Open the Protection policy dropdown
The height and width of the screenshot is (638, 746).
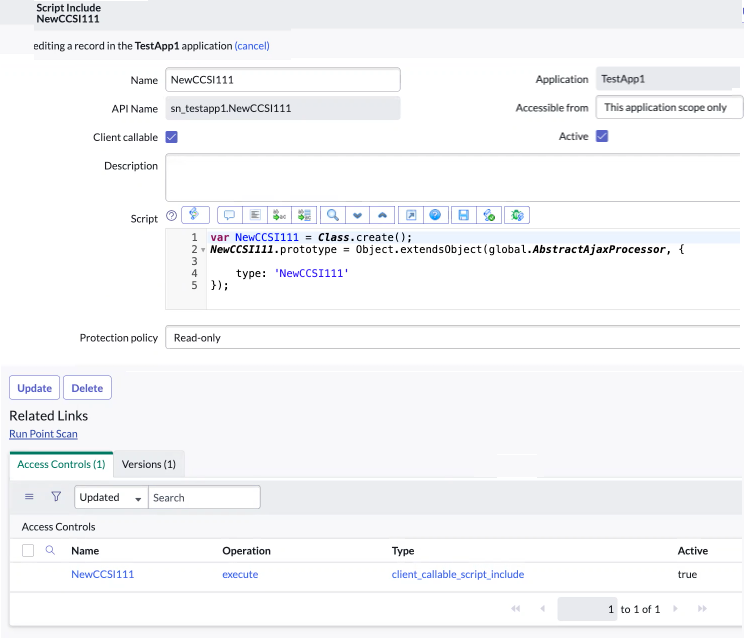452,338
